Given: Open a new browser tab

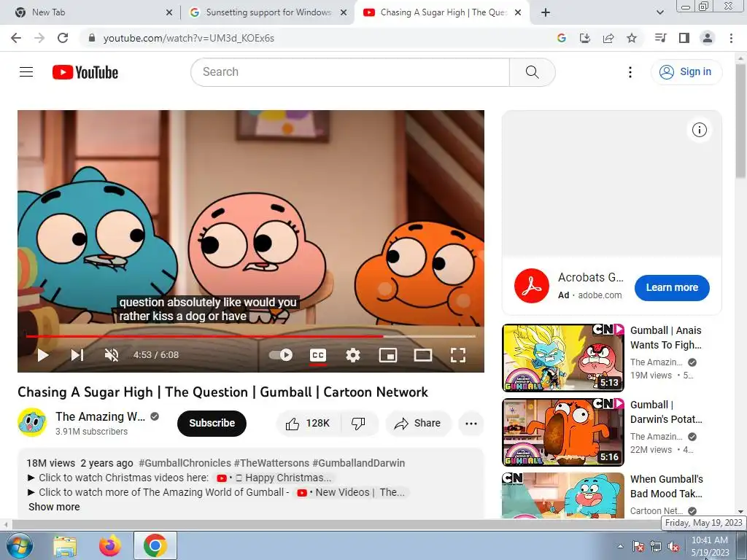Looking at the screenshot, I should (546, 13).
